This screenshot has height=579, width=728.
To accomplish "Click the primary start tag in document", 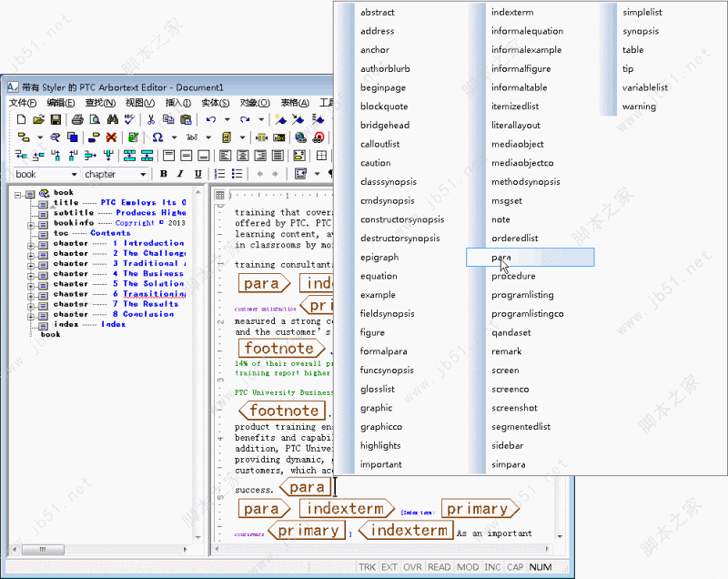I will click(x=480, y=509).
